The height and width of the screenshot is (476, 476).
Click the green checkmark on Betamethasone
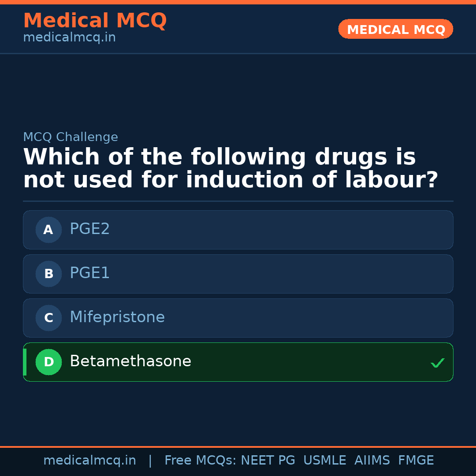point(437,363)
